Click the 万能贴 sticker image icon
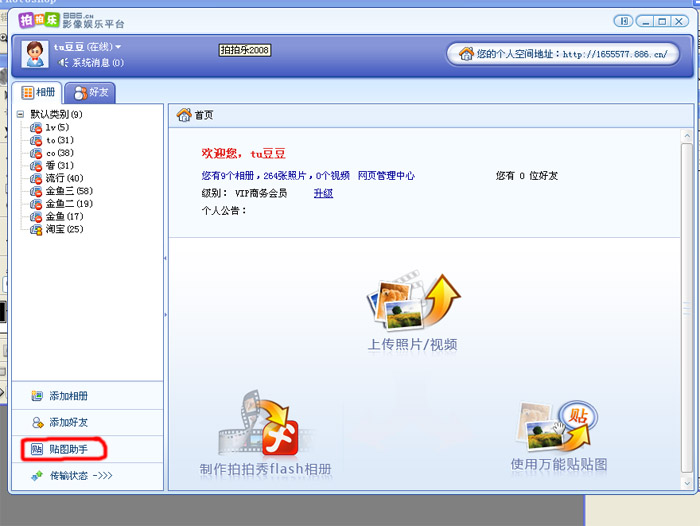 (x=558, y=426)
